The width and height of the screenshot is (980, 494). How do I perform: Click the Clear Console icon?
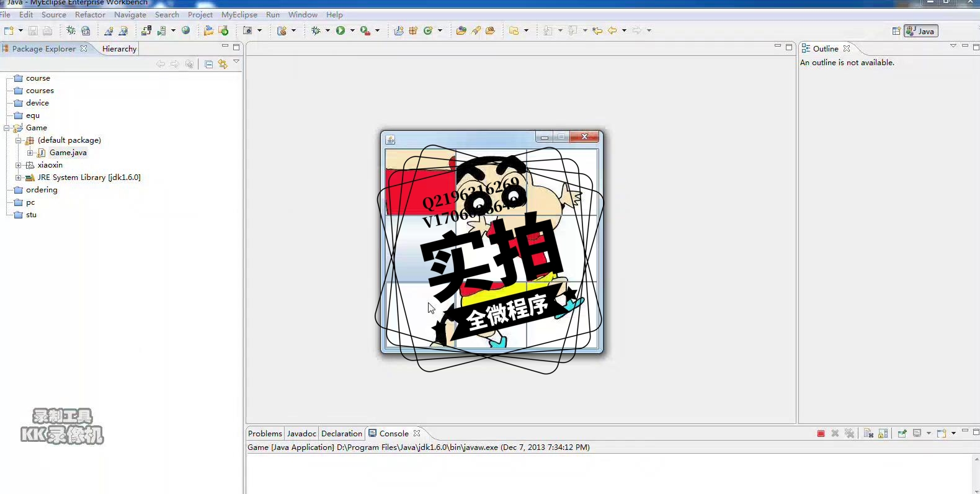coord(868,433)
